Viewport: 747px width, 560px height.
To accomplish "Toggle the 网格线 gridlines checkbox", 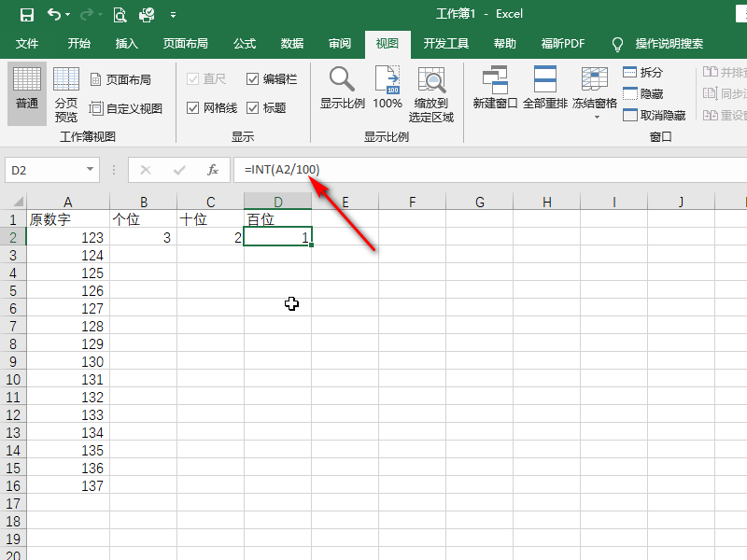I will (x=193, y=108).
